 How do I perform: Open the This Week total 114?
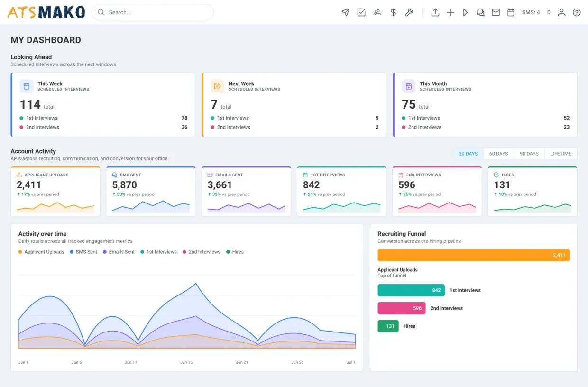(30, 104)
